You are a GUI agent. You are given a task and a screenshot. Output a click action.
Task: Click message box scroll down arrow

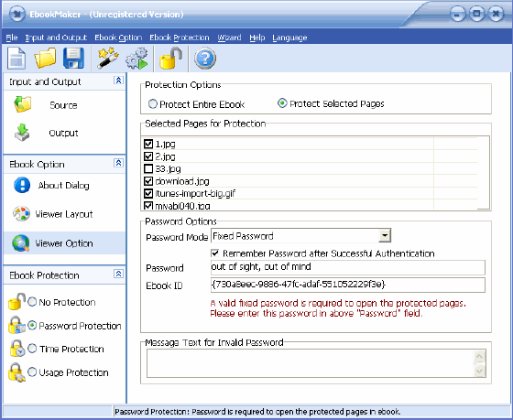click(480, 371)
